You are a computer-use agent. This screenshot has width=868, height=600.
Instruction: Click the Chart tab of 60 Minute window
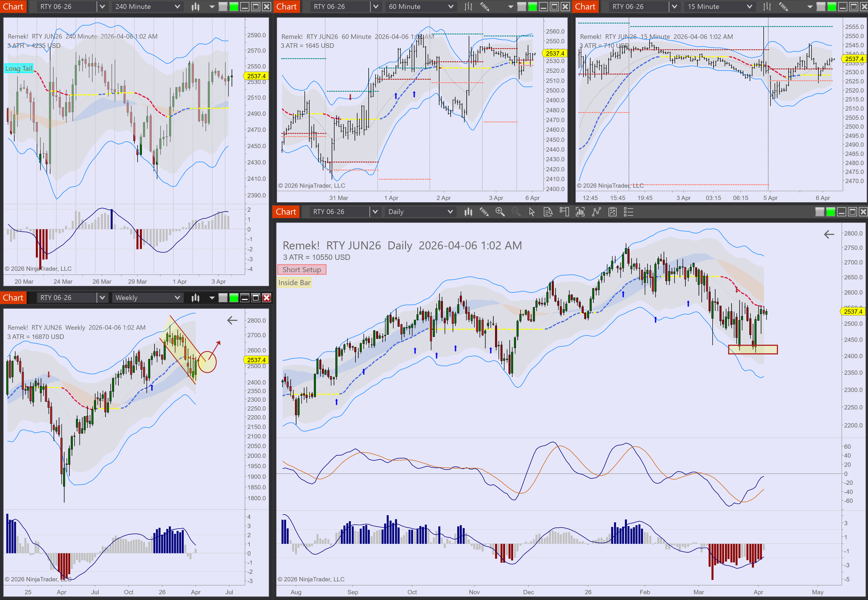tap(286, 6)
